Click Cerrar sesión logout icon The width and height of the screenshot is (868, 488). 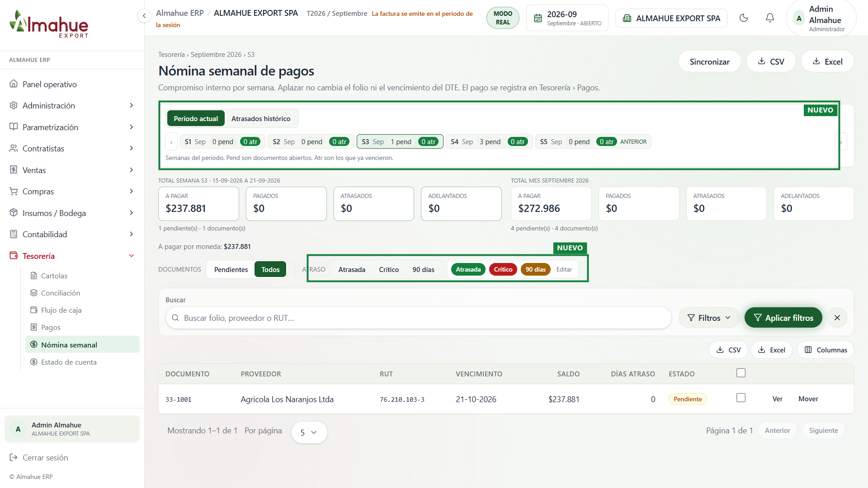point(14,457)
